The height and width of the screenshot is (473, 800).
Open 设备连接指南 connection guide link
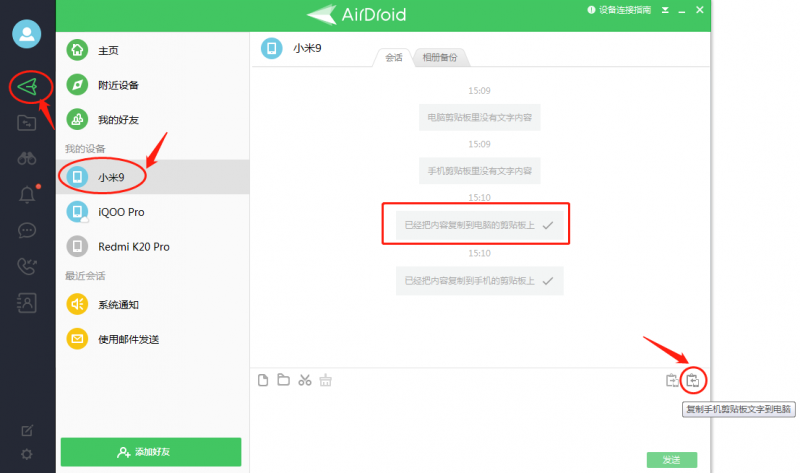(x=619, y=10)
